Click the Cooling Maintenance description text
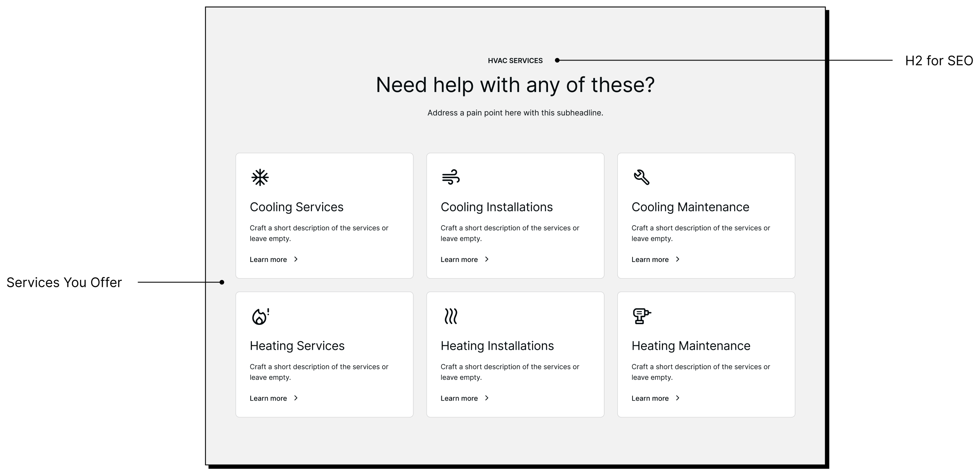 (x=700, y=233)
